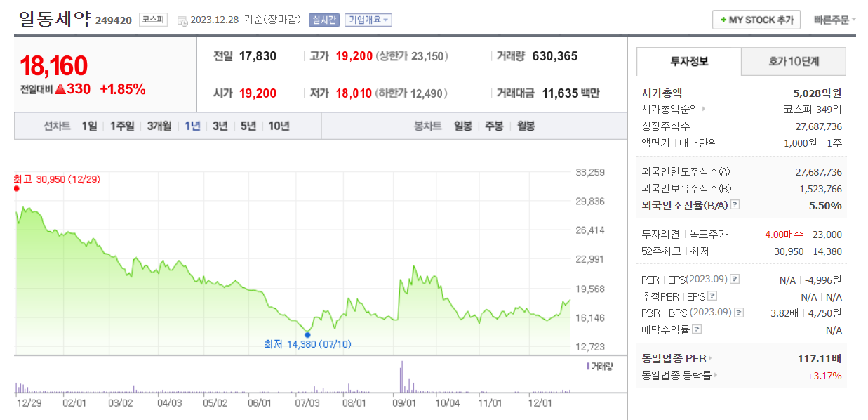The height and width of the screenshot is (420, 868).
Task: Click the arrow after 동일업종 PER
Action: coord(709,360)
